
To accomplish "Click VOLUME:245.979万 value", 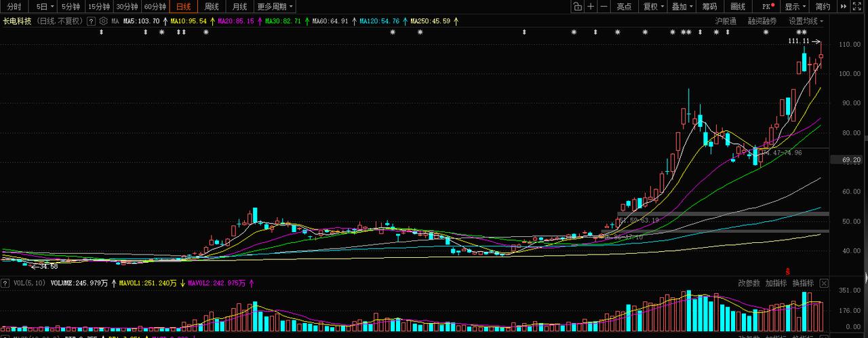I will point(79,283).
